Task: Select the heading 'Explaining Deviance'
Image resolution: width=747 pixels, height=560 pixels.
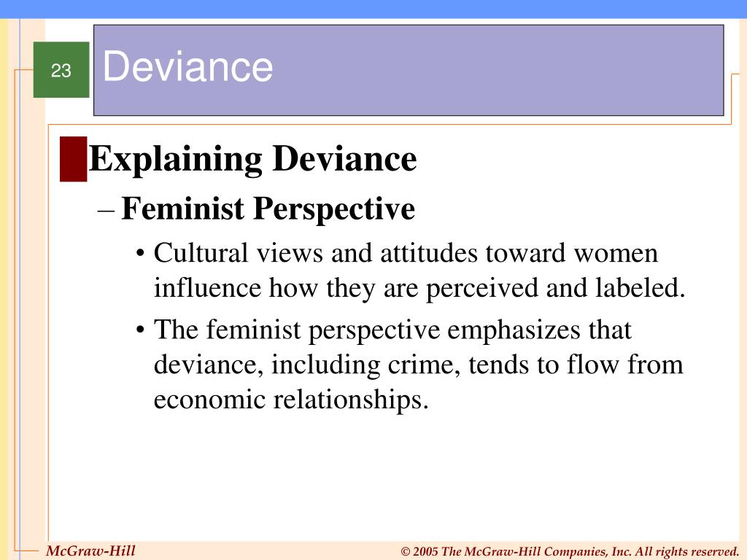Action: [253, 159]
